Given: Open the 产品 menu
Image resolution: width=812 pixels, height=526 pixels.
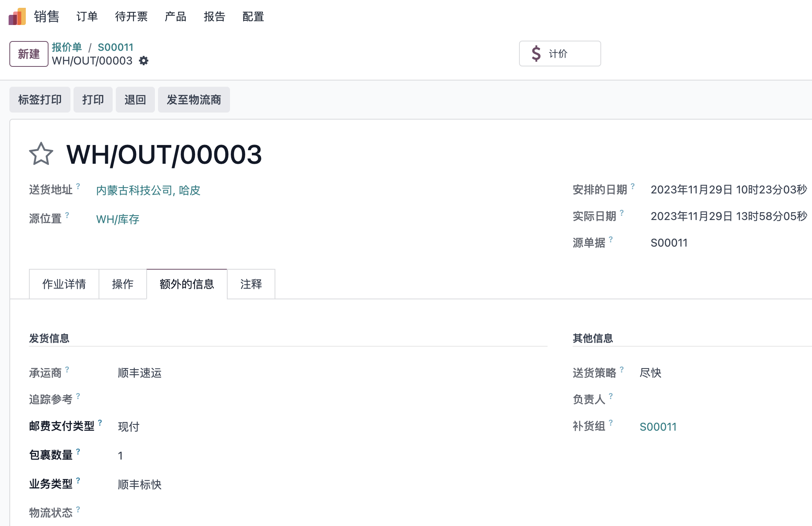Looking at the screenshot, I should tap(175, 17).
